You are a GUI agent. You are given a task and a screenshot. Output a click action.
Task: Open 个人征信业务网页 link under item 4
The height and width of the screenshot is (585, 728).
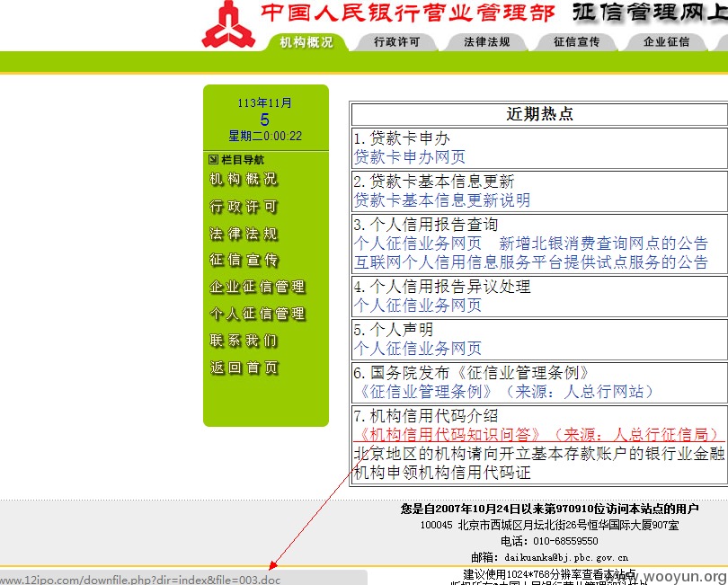(x=418, y=305)
